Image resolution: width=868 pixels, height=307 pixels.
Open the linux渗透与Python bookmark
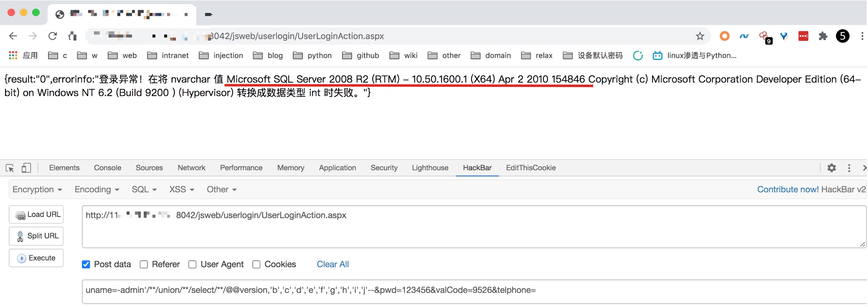click(x=695, y=55)
